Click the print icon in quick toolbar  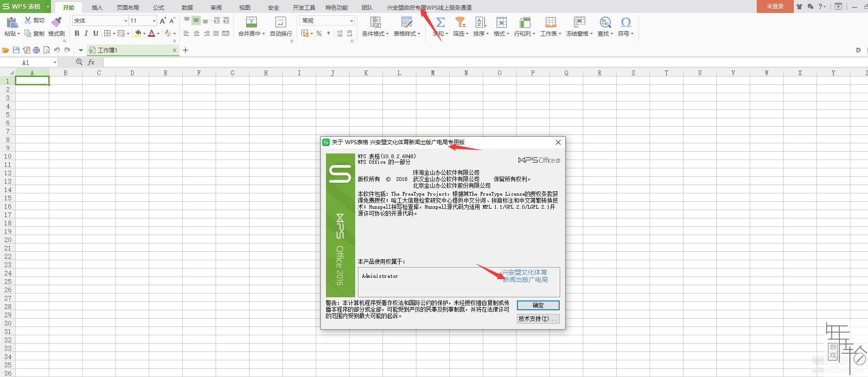(37, 50)
